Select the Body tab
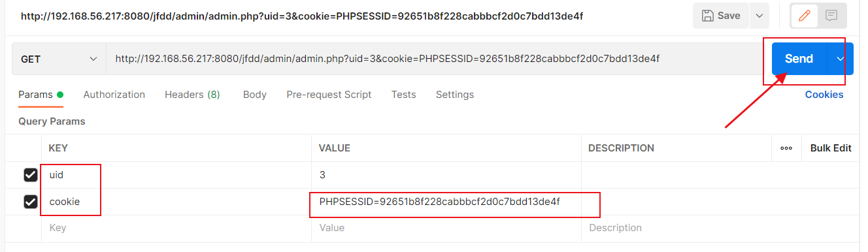This screenshot has height=252, width=868. tap(254, 95)
